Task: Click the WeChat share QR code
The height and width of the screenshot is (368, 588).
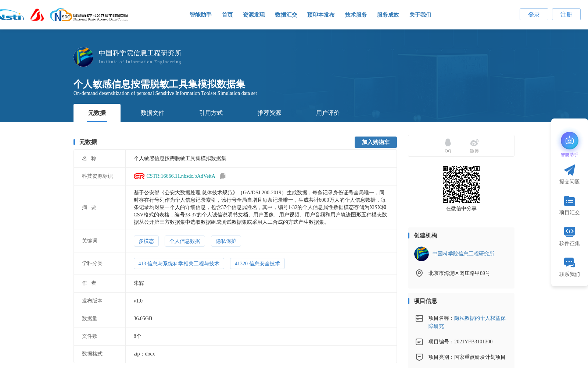Action: tap(461, 184)
